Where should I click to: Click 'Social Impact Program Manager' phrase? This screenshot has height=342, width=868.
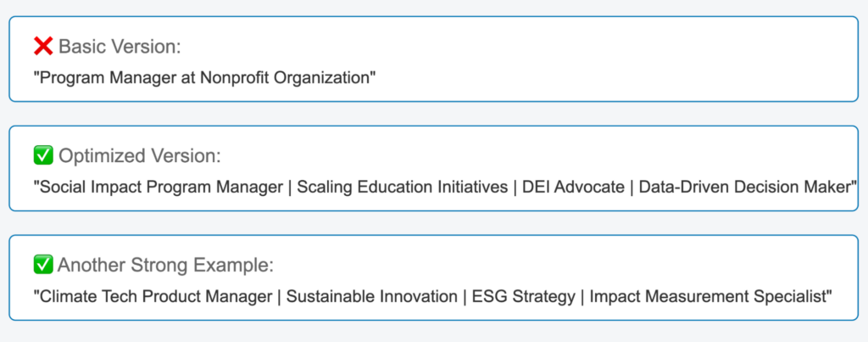pos(161,187)
